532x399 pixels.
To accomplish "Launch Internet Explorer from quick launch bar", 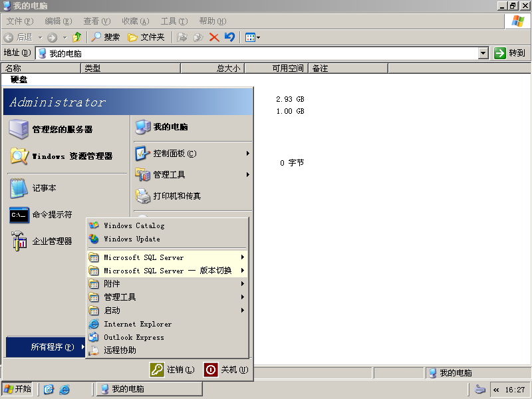I will tap(65, 389).
